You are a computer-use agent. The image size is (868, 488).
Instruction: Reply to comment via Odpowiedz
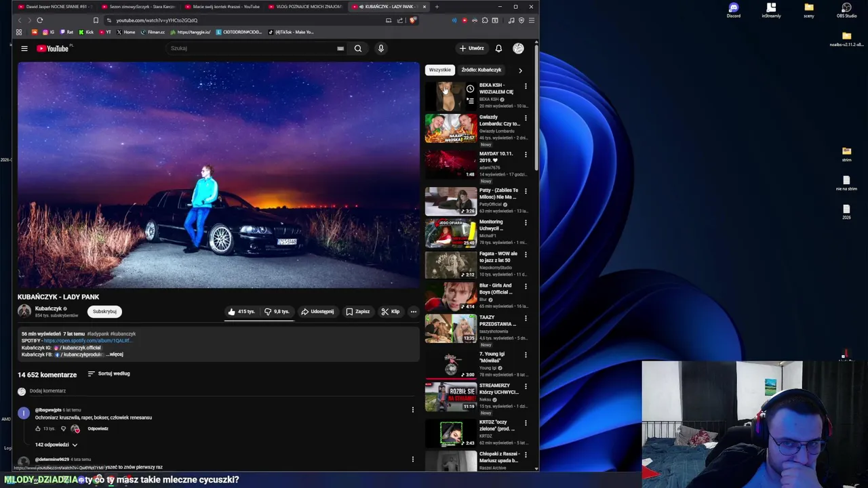pyautogui.click(x=98, y=428)
